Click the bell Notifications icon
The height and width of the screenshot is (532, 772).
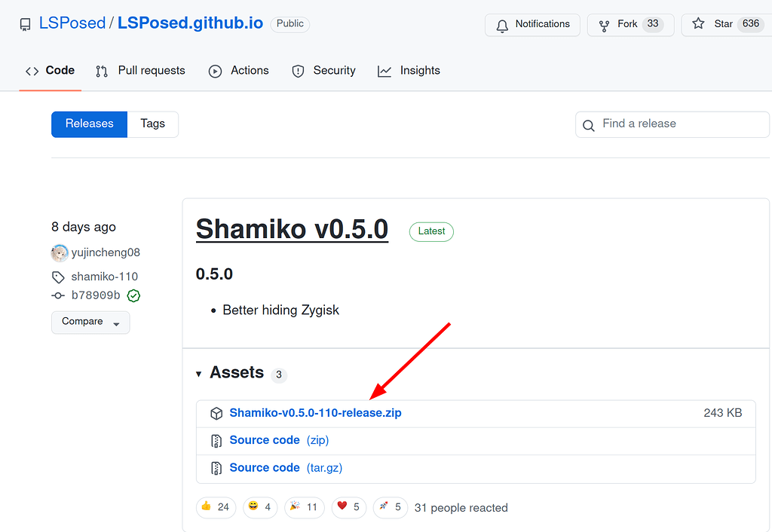pos(501,24)
